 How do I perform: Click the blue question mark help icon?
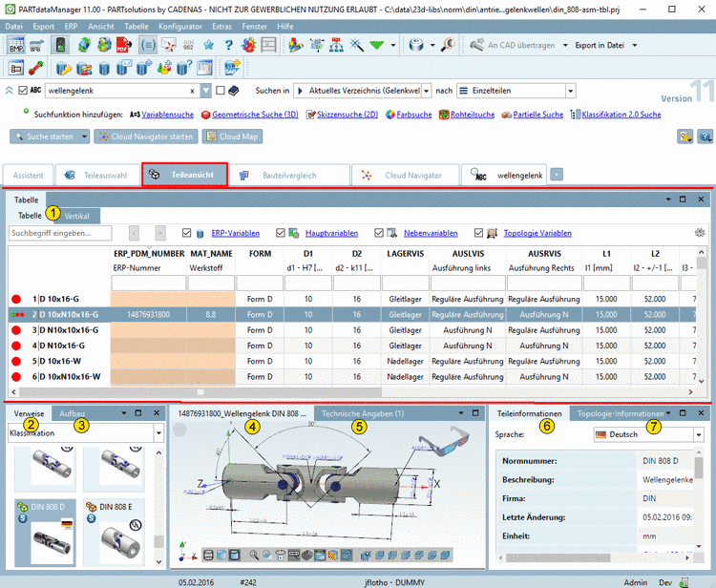click(229, 45)
